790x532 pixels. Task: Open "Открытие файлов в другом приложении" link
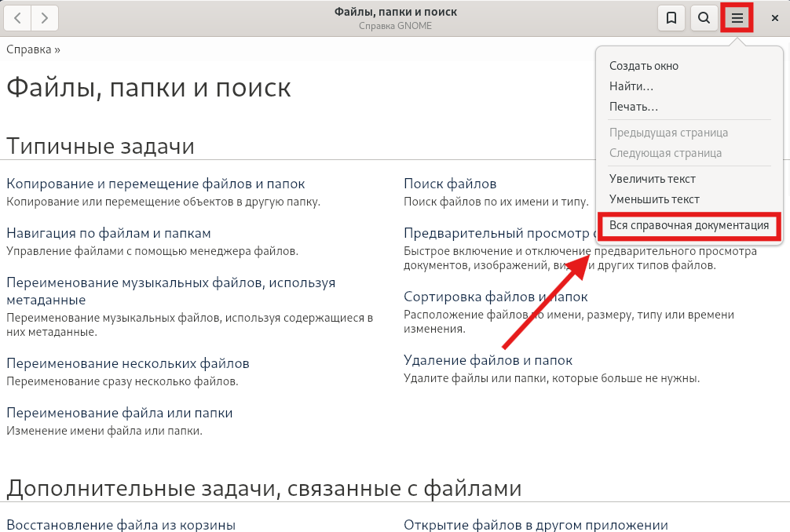536,525
